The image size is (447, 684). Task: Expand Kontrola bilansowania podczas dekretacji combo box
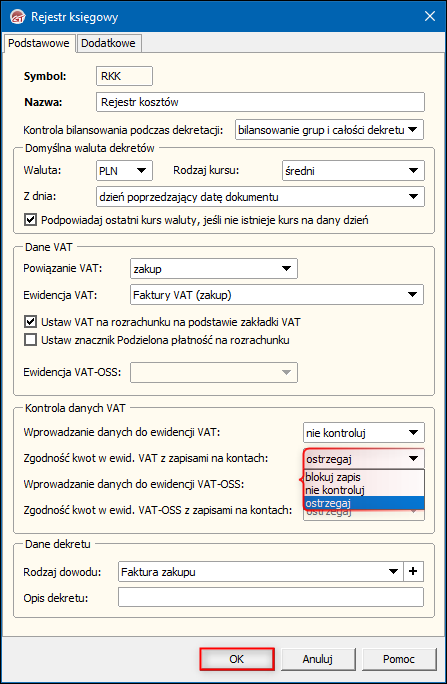(329, 130)
